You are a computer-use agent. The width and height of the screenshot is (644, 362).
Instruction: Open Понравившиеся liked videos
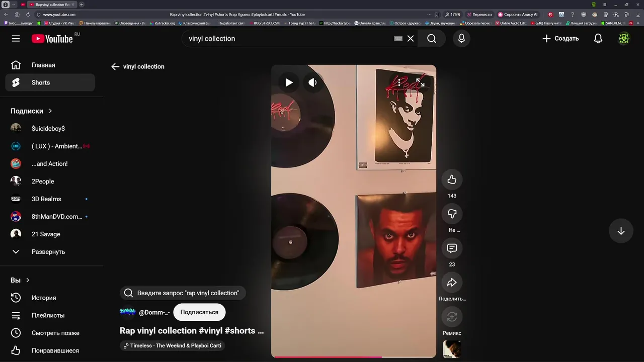[50, 350]
